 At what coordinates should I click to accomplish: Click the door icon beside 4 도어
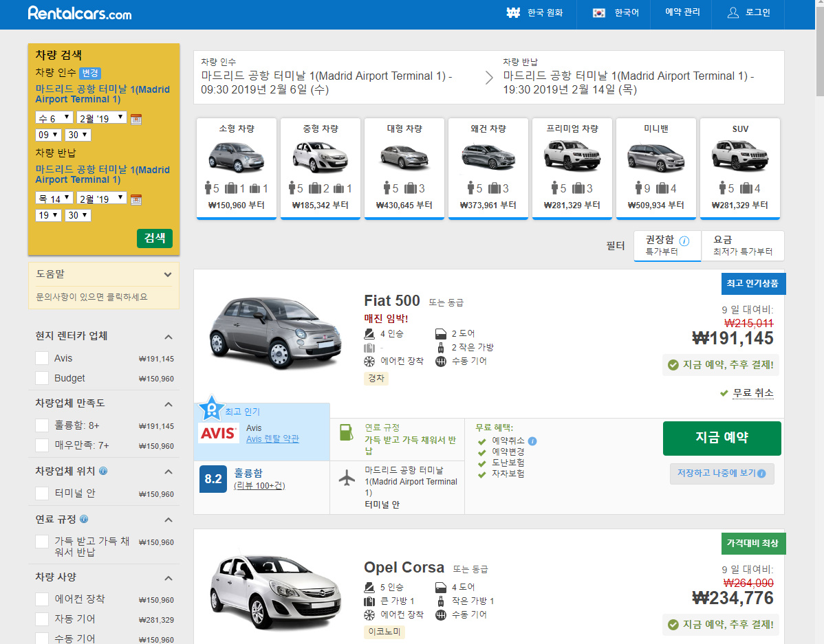441,587
